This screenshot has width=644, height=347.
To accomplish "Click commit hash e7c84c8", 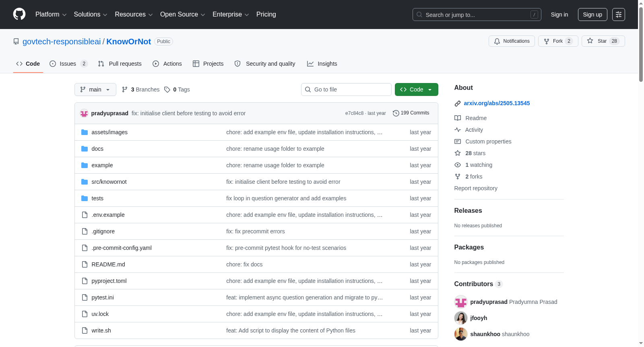I will point(354,113).
